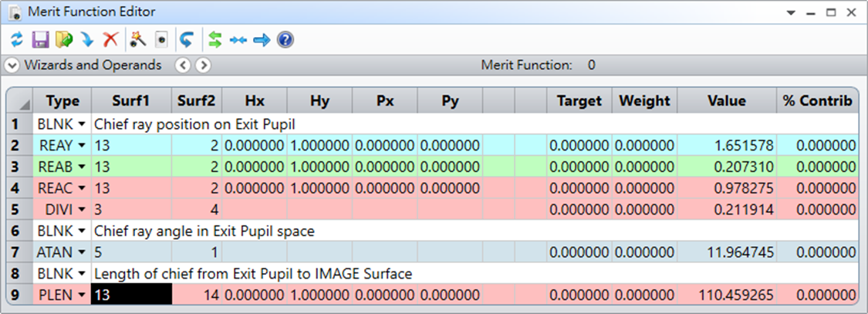Open the BLNK type dropdown in row 8
This screenshot has width=868, height=314.
point(82,274)
